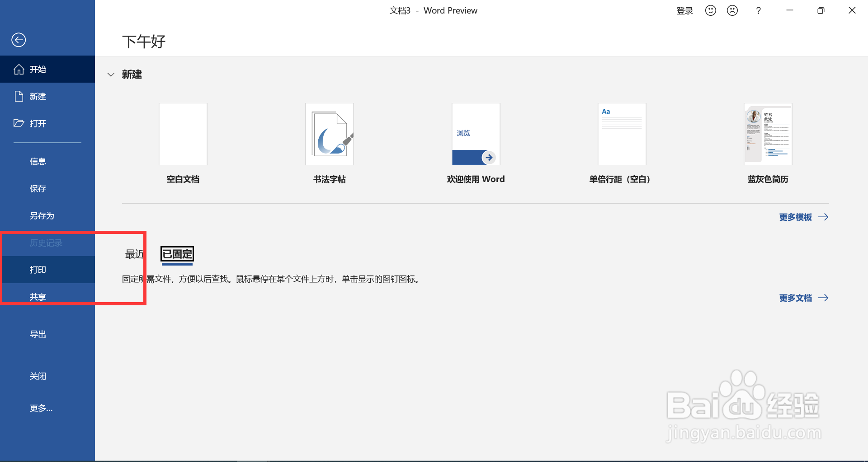Select 打印 in the sidebar
This screenshot has width=868, height=462.
(47, 270)
